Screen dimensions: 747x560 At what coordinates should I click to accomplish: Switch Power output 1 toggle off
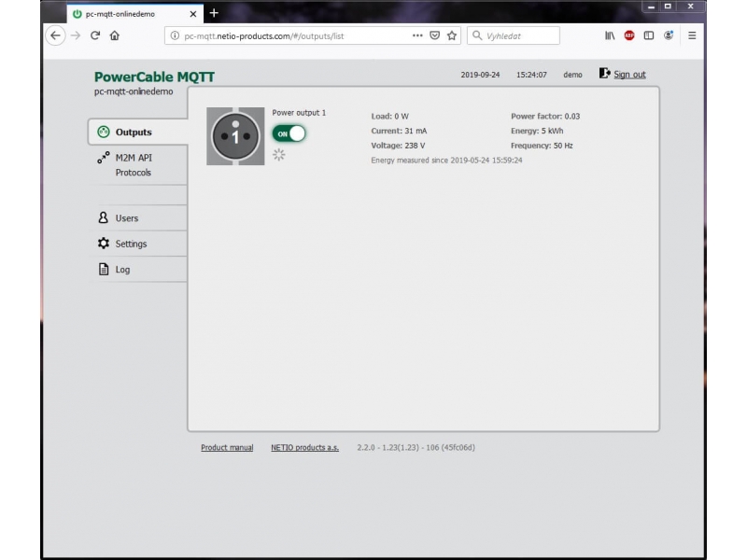pos(289,133)
